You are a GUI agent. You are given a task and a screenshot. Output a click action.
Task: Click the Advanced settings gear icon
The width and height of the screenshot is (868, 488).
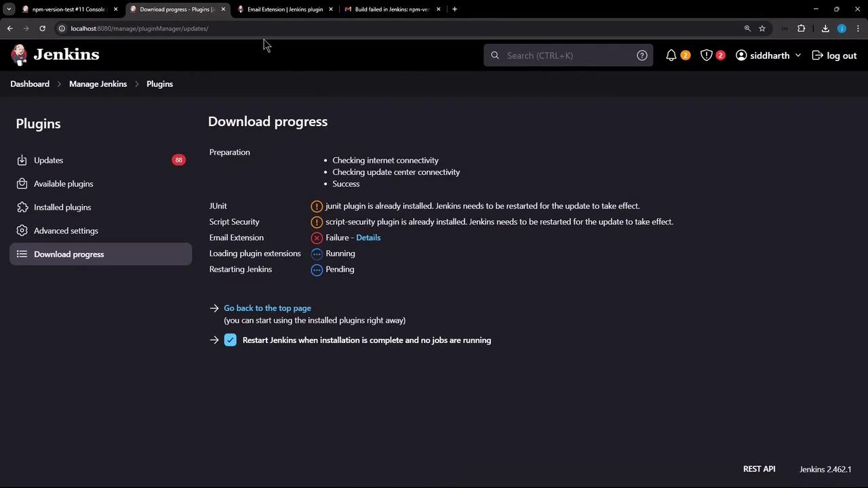click(22, 230)
